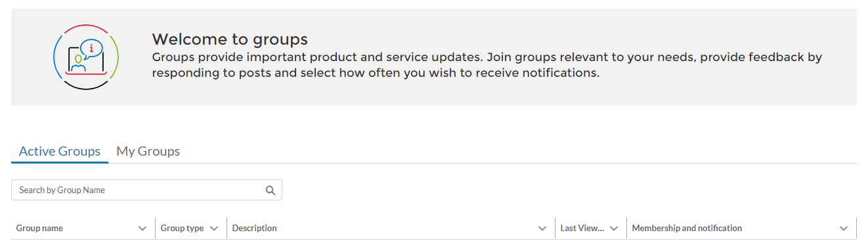Sort by the Last View... header label

point(582,229)
